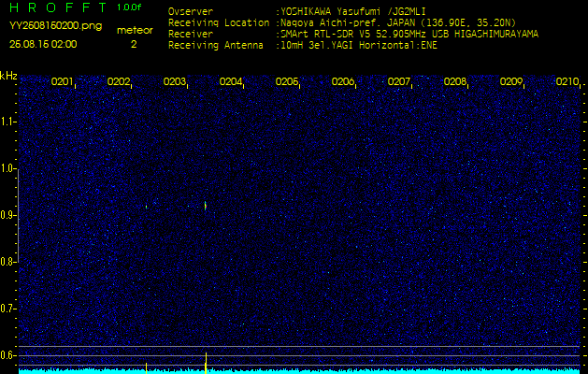Click the meteor count value 2
The height and width of the screenshot is (374, 588).
click(134, 44)
